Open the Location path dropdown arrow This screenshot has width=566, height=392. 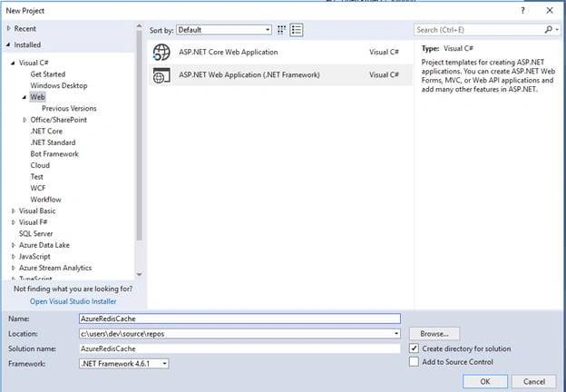pyautogui.click(x=396, y=334)
